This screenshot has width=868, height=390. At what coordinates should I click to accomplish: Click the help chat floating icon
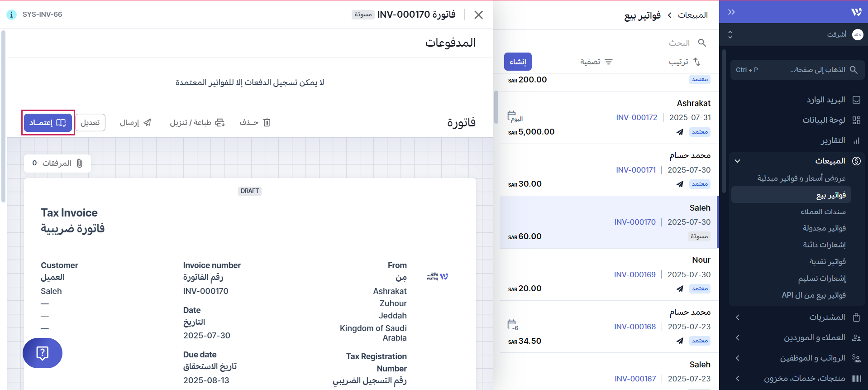[43, 353]
